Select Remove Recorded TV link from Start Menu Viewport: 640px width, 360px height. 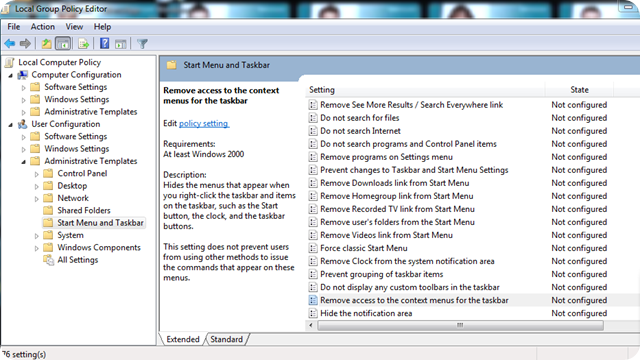[397, 209]
